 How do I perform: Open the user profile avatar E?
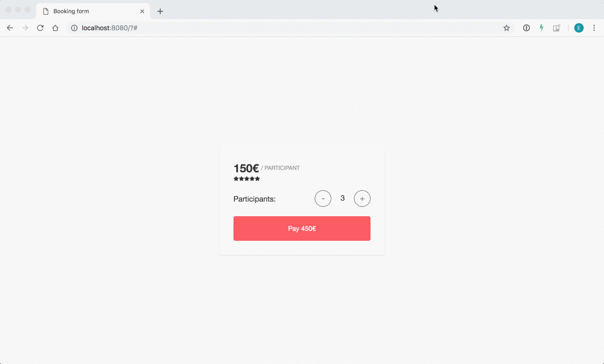point(579,28)
